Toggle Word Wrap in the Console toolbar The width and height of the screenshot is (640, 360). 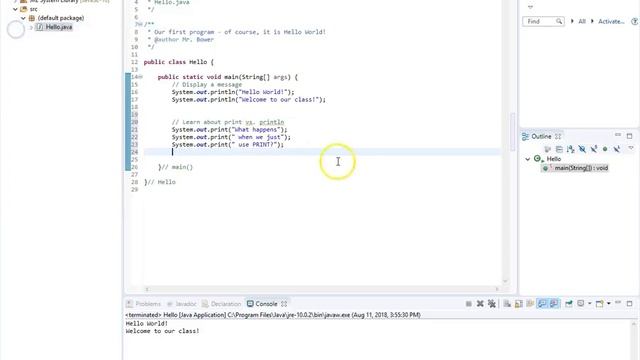click(530, 304)
